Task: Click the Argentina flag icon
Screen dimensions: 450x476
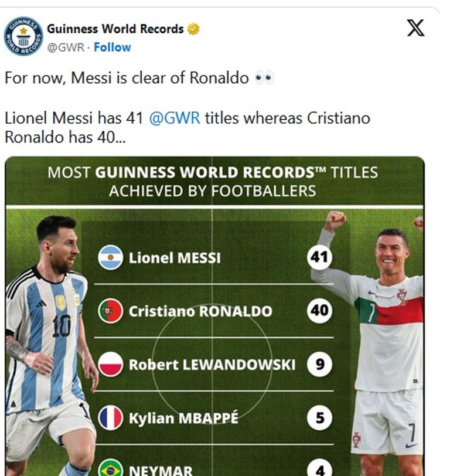Action: click(110, 257)
